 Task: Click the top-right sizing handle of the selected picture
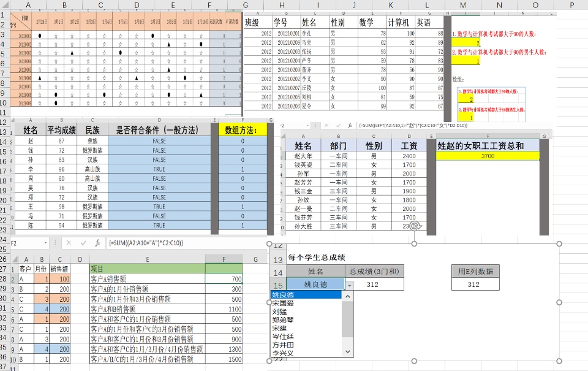[x=559, y=243]
